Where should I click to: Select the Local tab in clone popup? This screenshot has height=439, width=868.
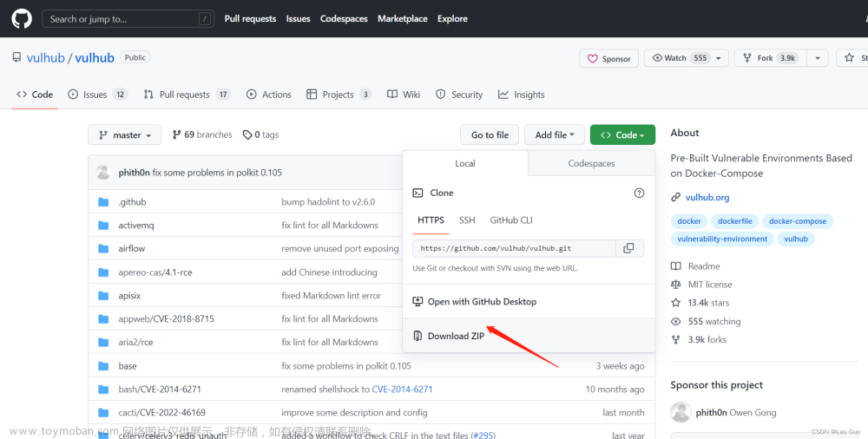465,163
